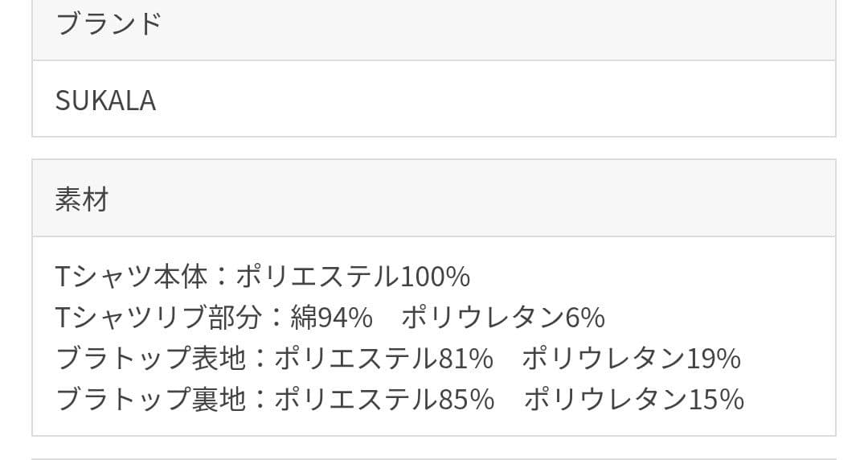Viewport: 868px width, 460px height.
Task: Select the ブラトップ表地 label
Action: coord(150,359)
